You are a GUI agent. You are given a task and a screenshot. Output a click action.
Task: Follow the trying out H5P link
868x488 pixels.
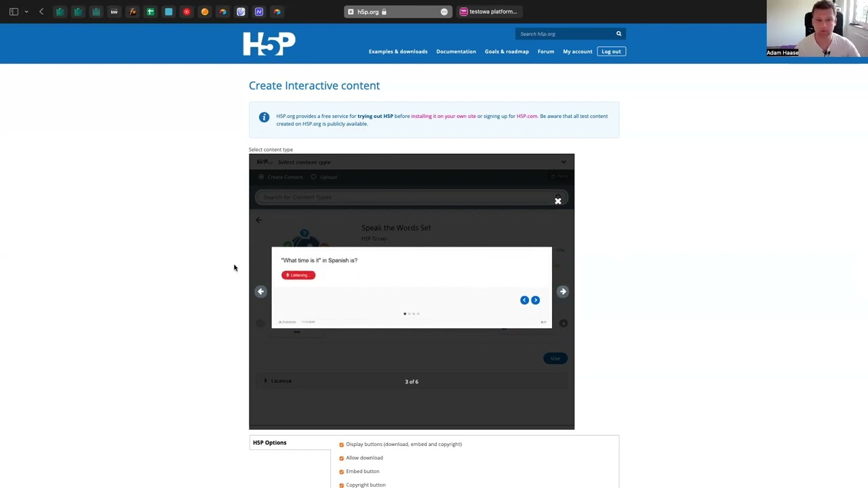pyautogui.click(x=375, y=116)
